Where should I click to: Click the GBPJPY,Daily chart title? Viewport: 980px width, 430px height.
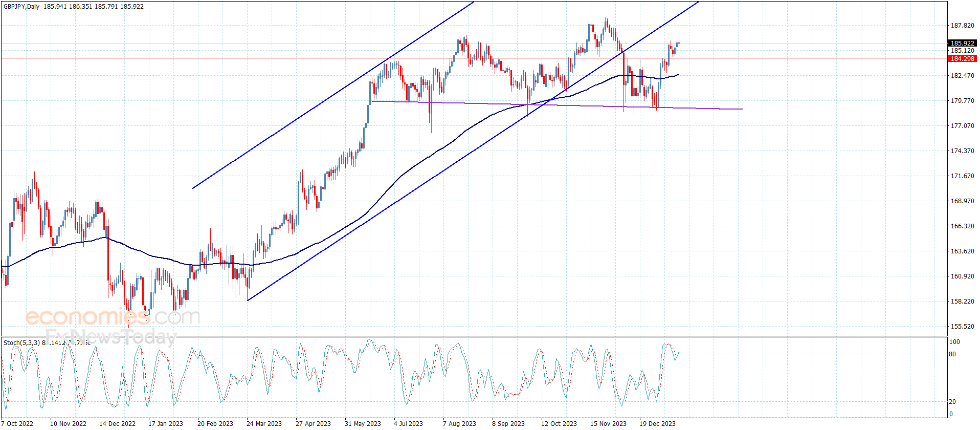tap(22, 7)
